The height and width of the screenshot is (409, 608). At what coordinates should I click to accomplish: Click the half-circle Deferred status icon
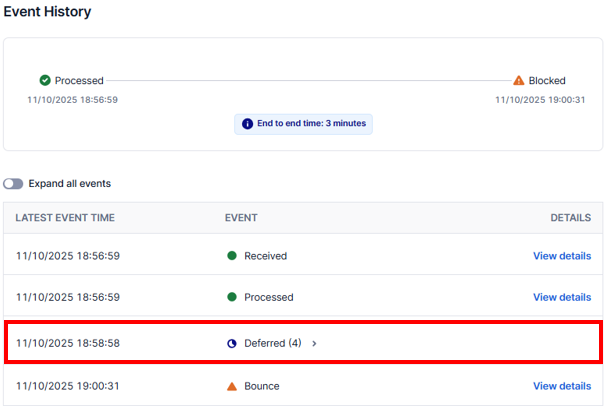[232, 343]
